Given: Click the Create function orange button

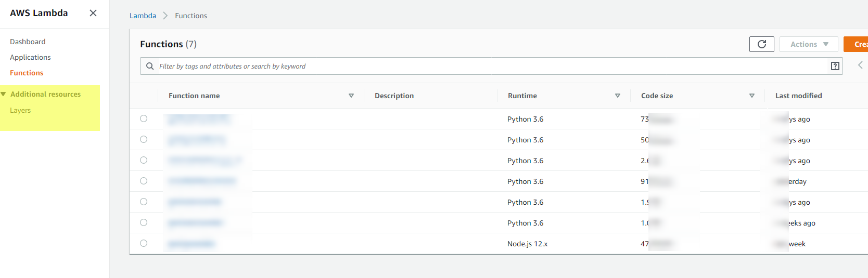Looking at the screenshot, I should [856, 44].
